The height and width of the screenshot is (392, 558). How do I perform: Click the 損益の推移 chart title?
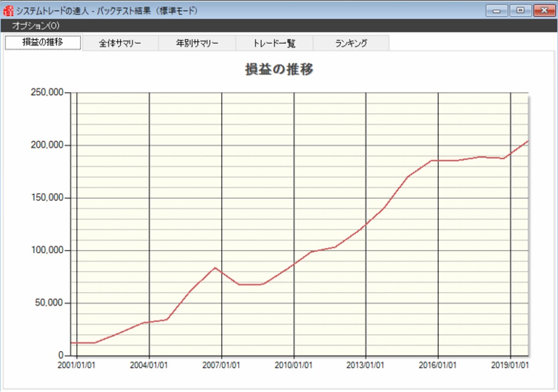(x=279, y=70)
